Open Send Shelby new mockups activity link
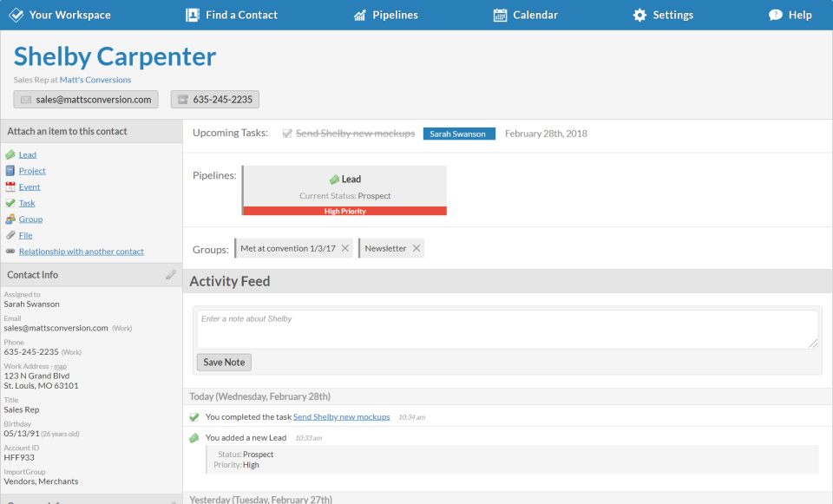The width and height of the screenshot is (833, 504). (x=342, y=417)
